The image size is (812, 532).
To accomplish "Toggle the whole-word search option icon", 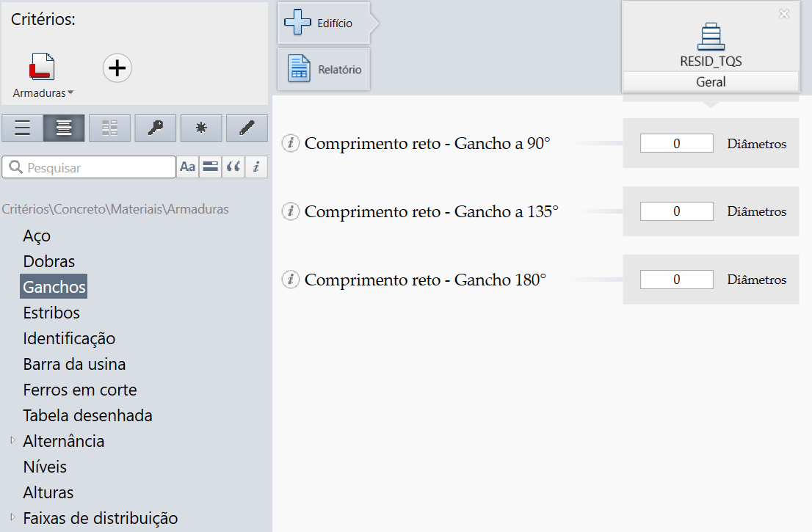I will click(210, 167).
